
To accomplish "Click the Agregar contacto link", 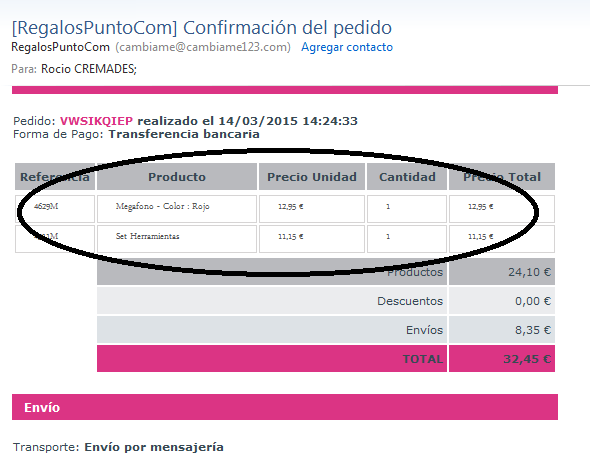I will point(347,47).
